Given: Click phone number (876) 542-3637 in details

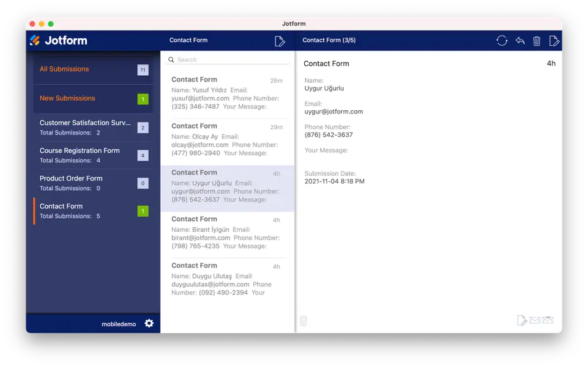Looking at the screenshot, I should (x=328, y=135).
